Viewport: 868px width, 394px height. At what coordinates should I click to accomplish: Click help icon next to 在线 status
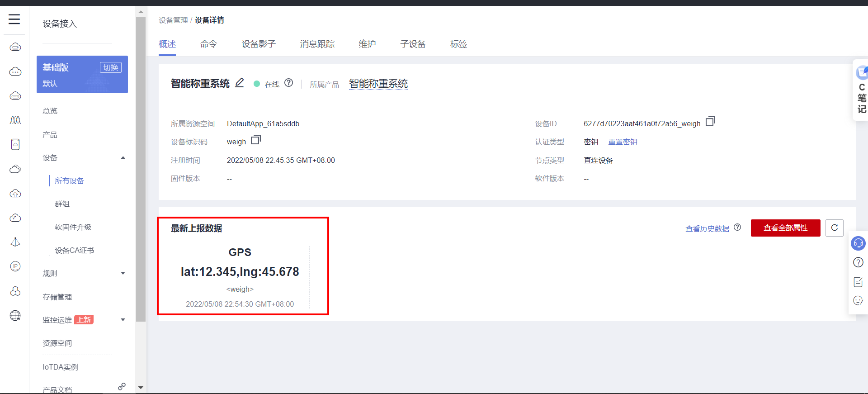(x=289, y=83)
